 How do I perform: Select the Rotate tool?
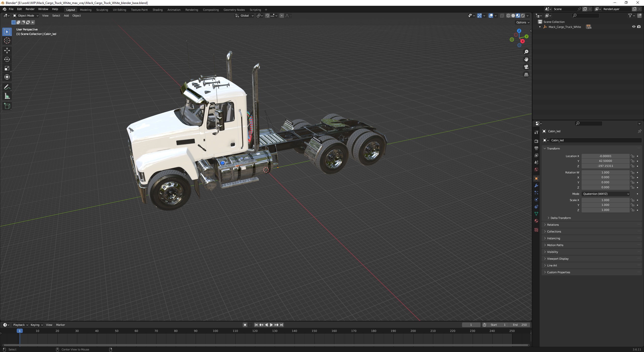7,59
